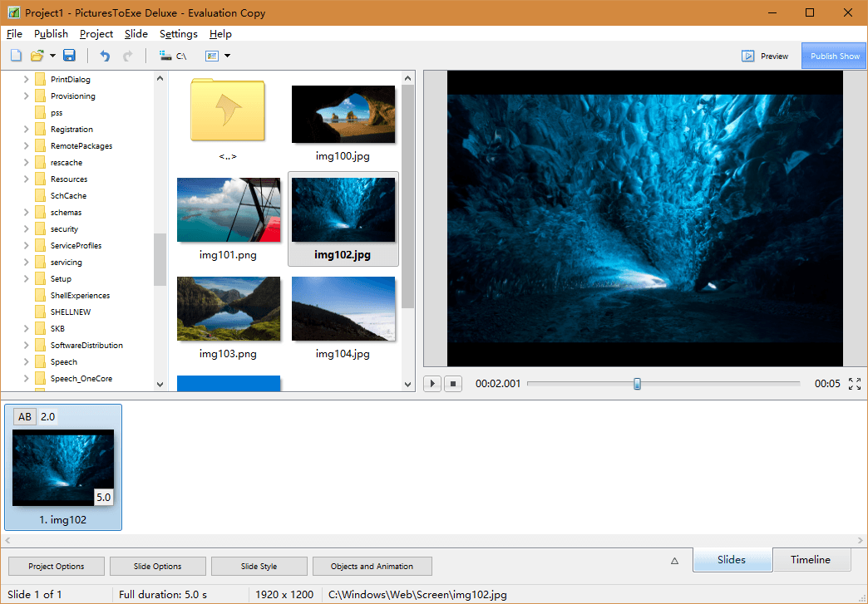
Task: Toggle the AB transition on slide 1
Action: 23,417
